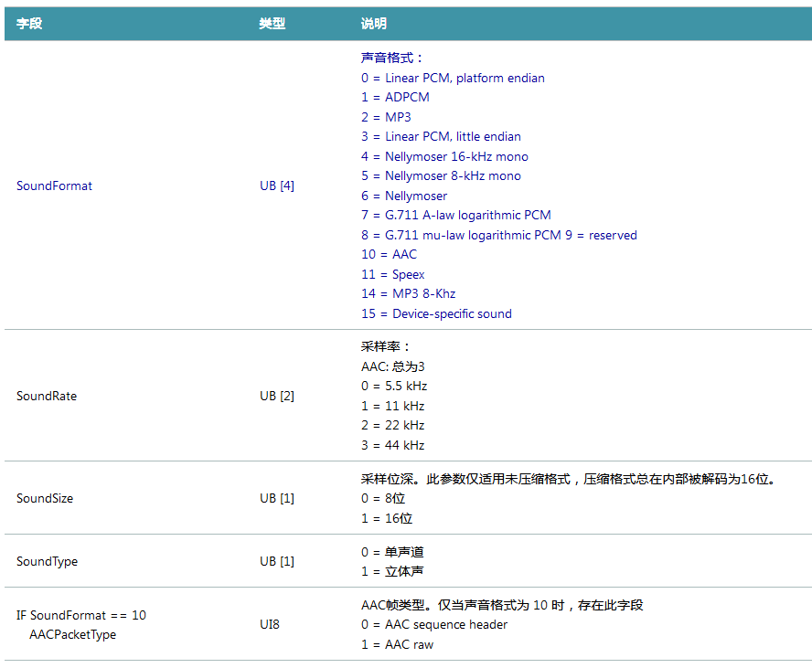The width and height of the screenshot is (812, 668).
Task: Click the UB [2] type value
Action: pyautogui.click(x=277, y=396)
